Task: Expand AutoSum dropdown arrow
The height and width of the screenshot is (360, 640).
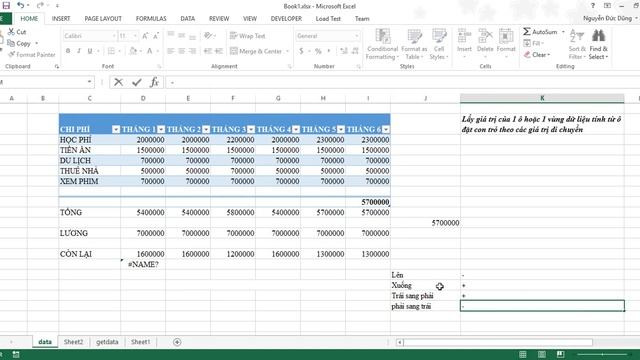Action: pyautogui.click(x=563, y=32)
